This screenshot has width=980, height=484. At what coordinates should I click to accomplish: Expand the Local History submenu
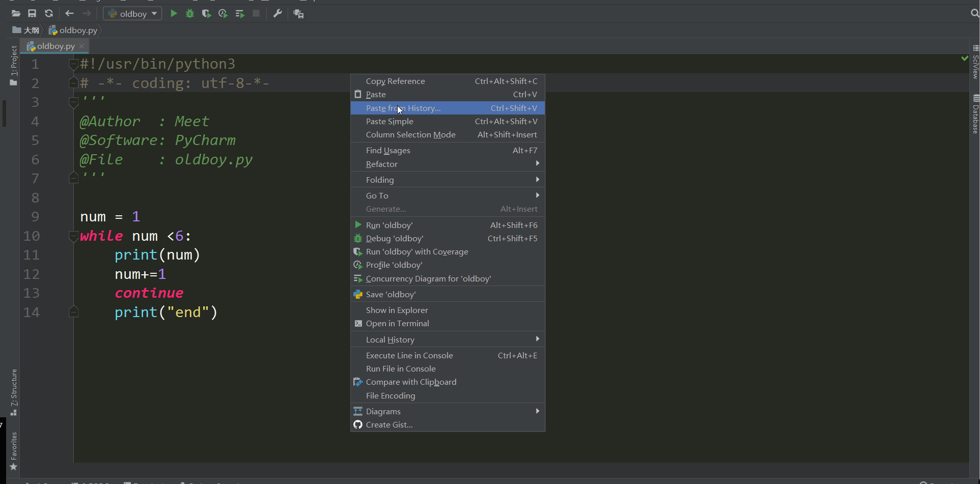click(x=447, y=339)
